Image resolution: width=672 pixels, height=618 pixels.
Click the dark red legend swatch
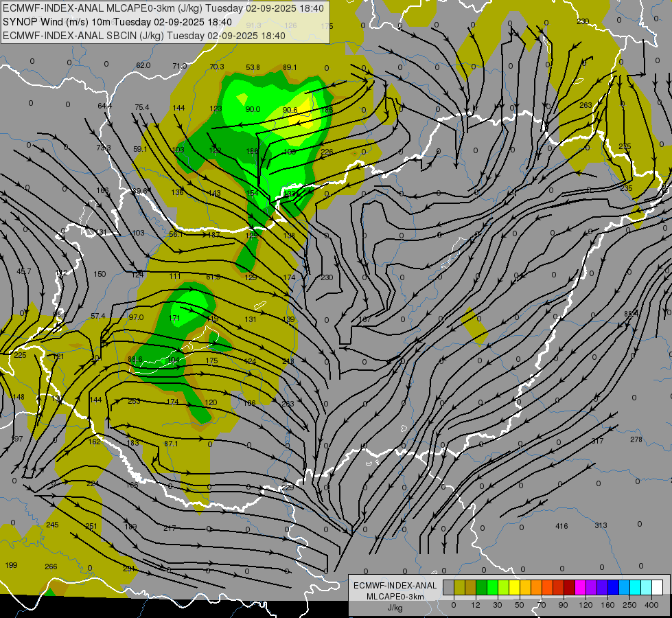click(569, 588)
